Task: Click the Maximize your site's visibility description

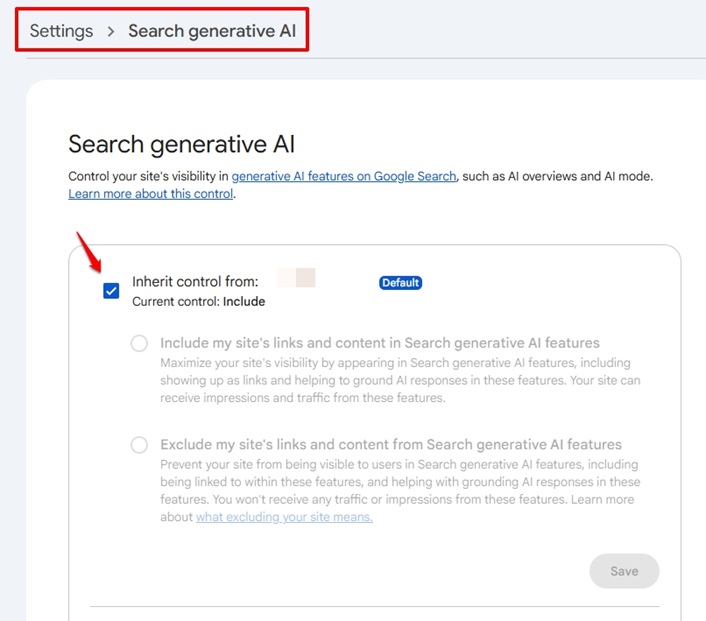Action: 400,380
